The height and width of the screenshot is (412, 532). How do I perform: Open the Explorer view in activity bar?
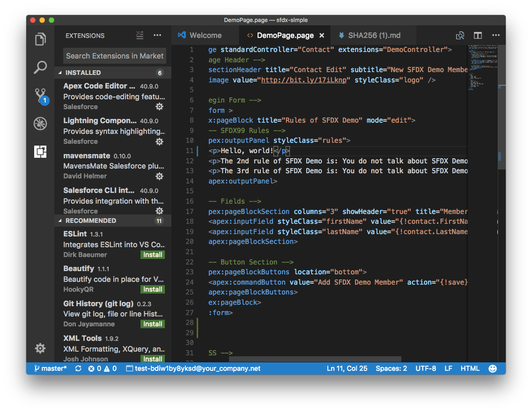tap(40, 39)
